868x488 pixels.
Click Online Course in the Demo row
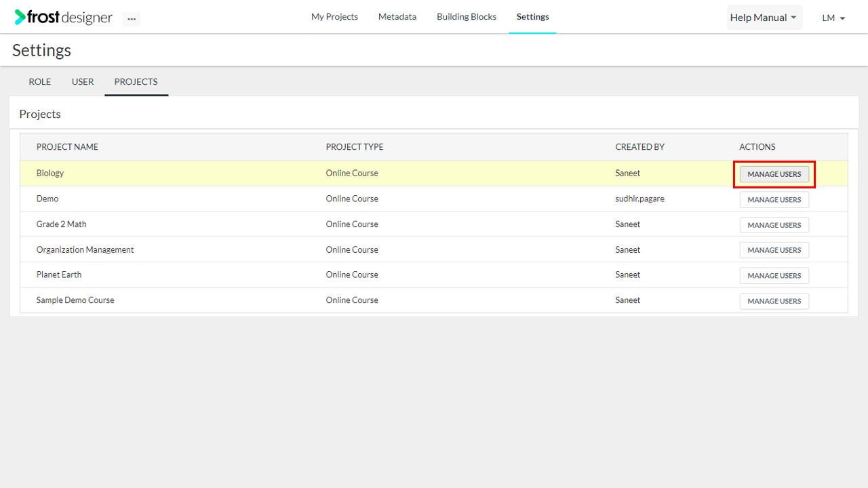[x=352, y=199]
